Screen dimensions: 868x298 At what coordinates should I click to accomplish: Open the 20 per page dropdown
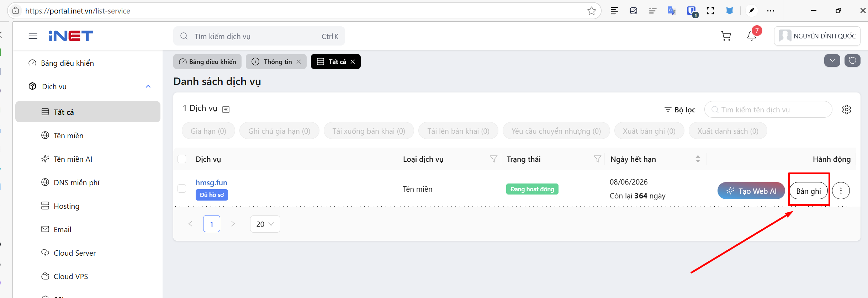(x=265, y=224)
